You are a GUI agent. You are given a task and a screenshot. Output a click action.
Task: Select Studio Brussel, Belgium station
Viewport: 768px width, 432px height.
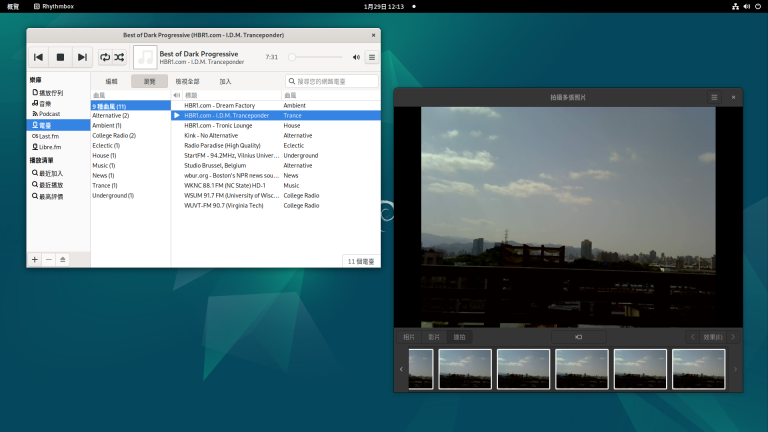point(276,166)
